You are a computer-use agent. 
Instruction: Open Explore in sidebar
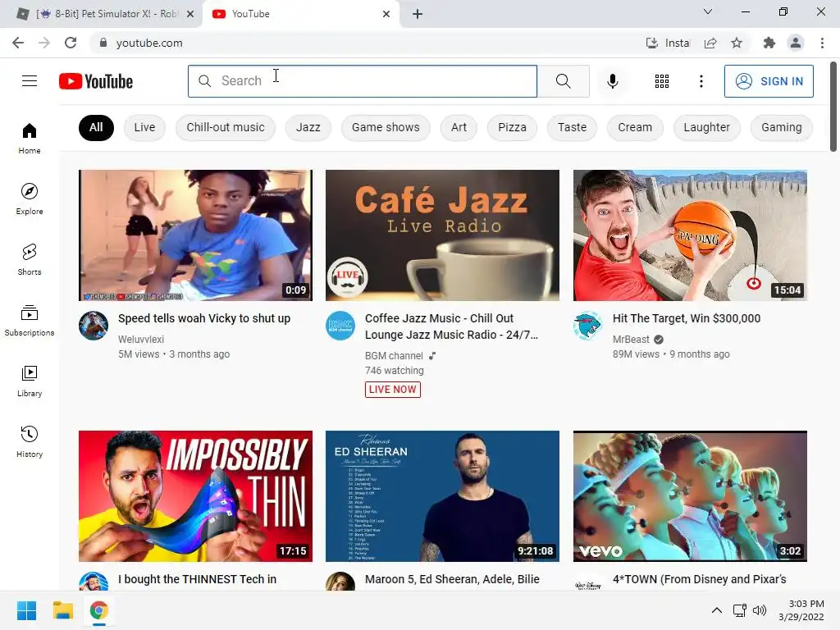pos(30,199)
